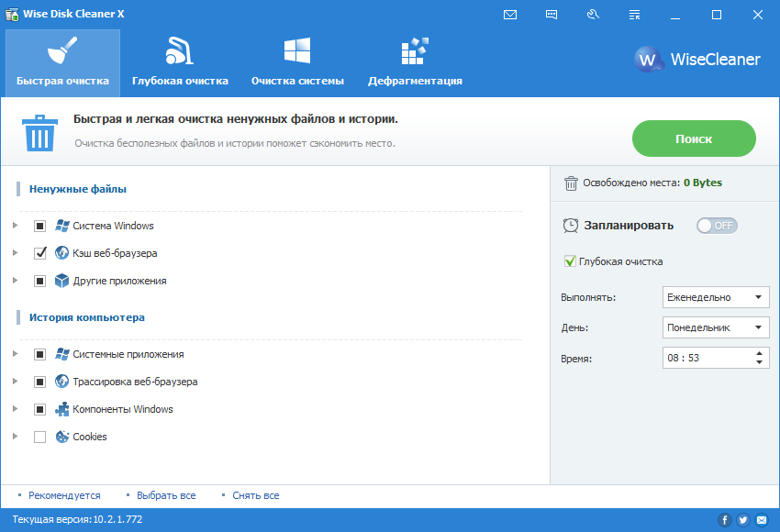The height and width of the screenshot is (532, 780).
Task: Open the Twitter icon in status bar
Action: (x=742, y=520)
